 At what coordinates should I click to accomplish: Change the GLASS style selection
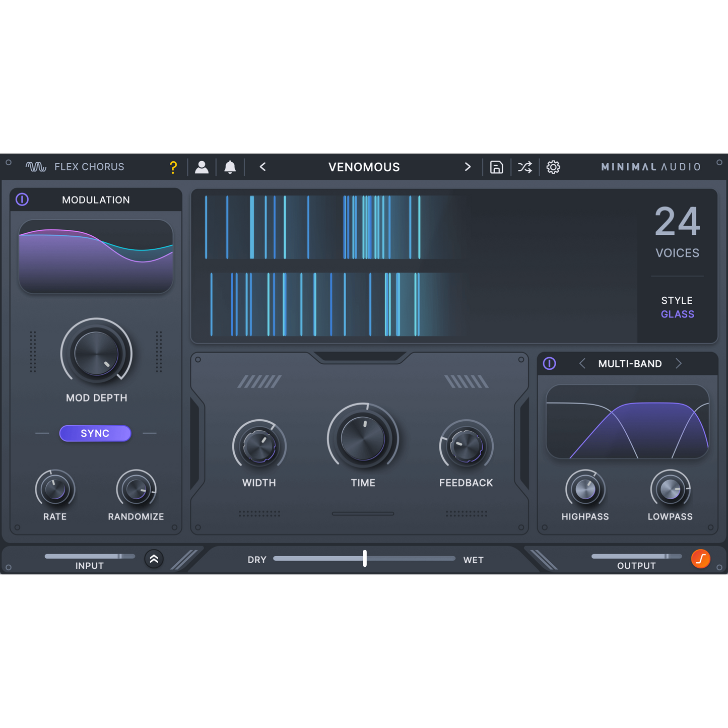click(x=677, y=314)
